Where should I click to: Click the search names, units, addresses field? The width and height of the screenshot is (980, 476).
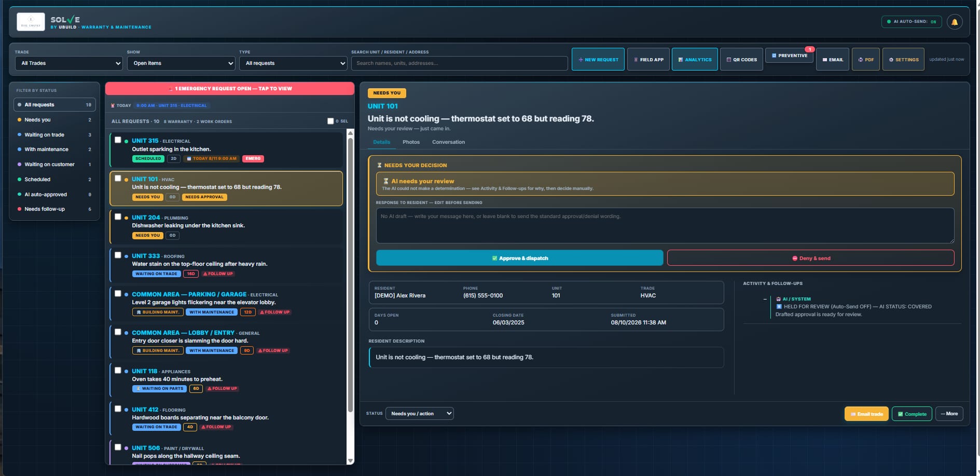click(459, 63)
